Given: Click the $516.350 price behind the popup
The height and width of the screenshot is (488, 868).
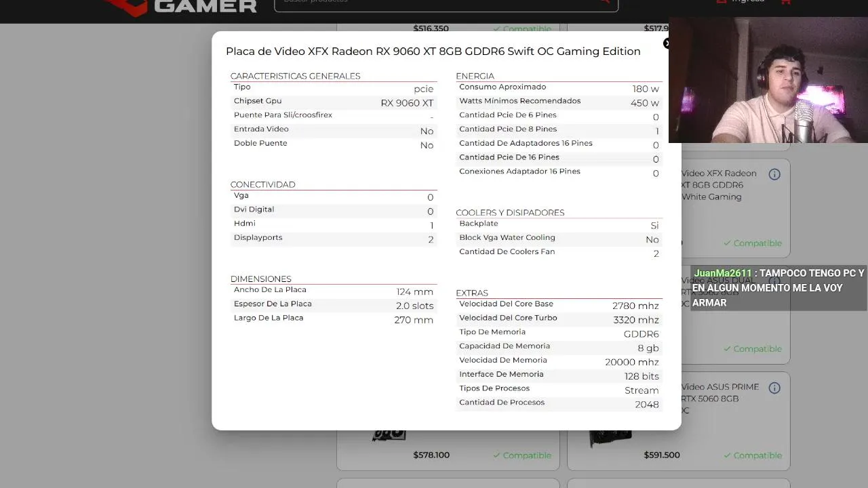Looking at the screenshot, I should click(x=431, y=28).
